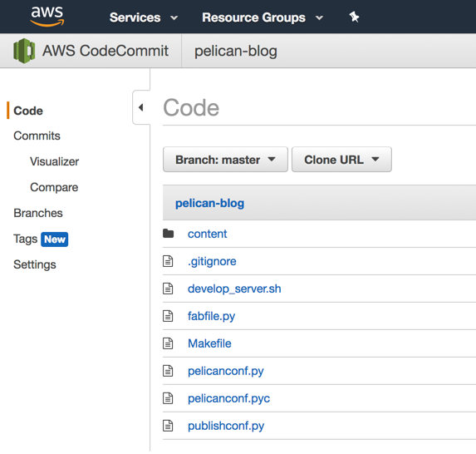Click the file icon beside pelicanconf.py
476x454 pixels.
click(x=168, y=371)
